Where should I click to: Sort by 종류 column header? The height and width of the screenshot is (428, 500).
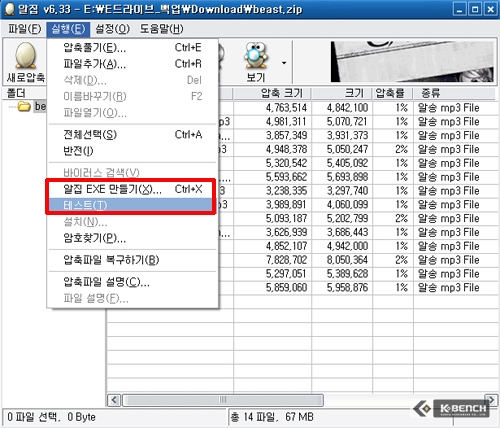click(454, 93)
